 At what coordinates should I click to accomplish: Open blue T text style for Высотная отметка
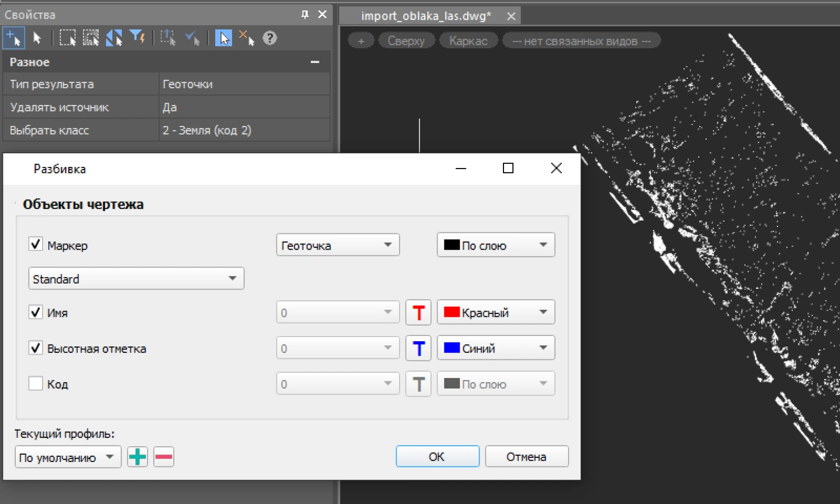418,348
